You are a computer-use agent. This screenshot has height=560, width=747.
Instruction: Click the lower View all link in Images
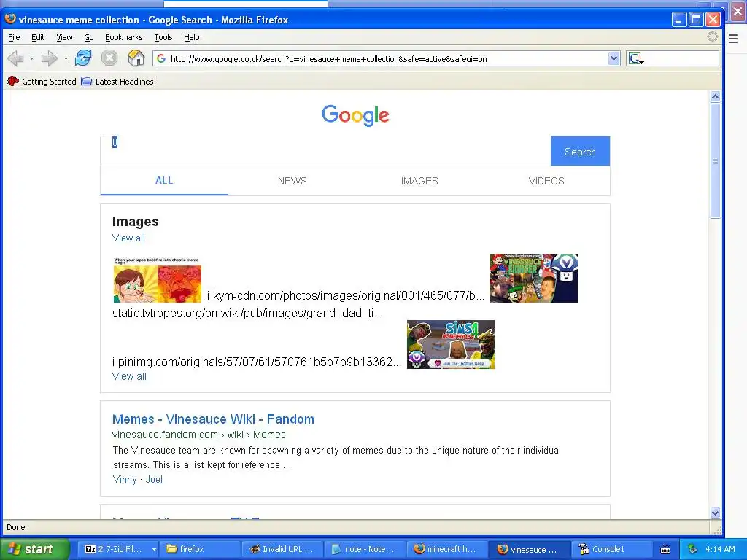[x=129, y=376]
